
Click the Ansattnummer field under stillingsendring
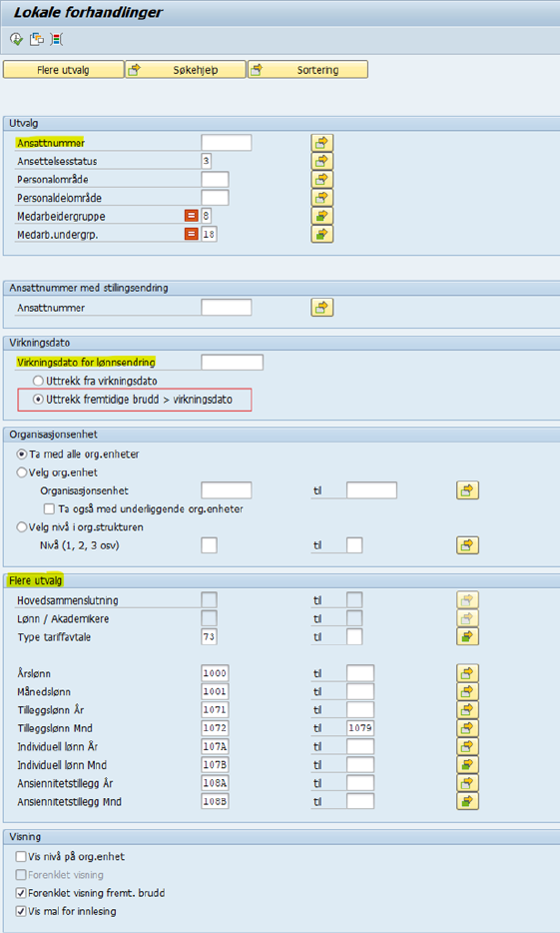227,308
